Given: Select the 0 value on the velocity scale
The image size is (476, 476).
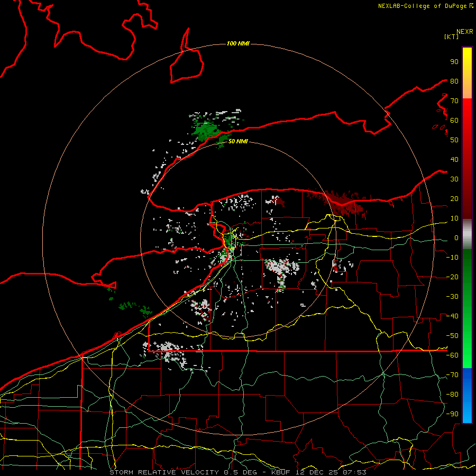Looking at the screenshot, I should click(456, 238).
